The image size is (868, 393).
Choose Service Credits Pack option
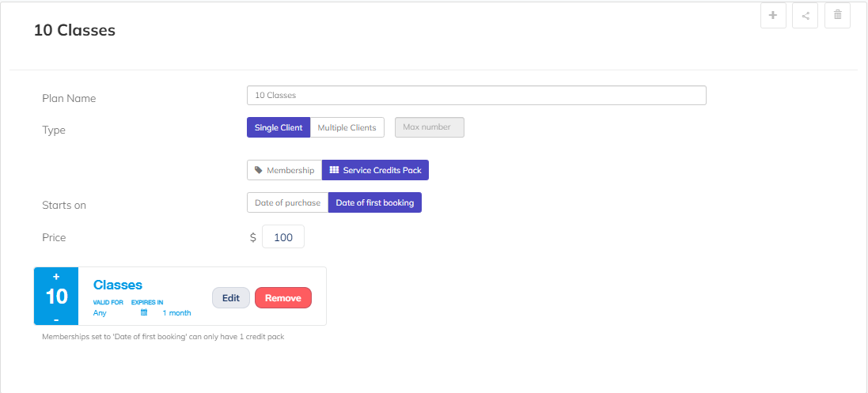click(x=375, y=171)
